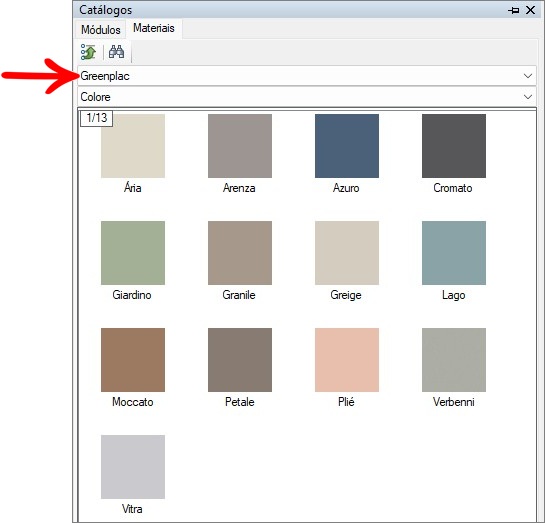This screenshot has height=523, width=545.
Task: Switch to the Módulos tab
Action: (x=101, y=30)
